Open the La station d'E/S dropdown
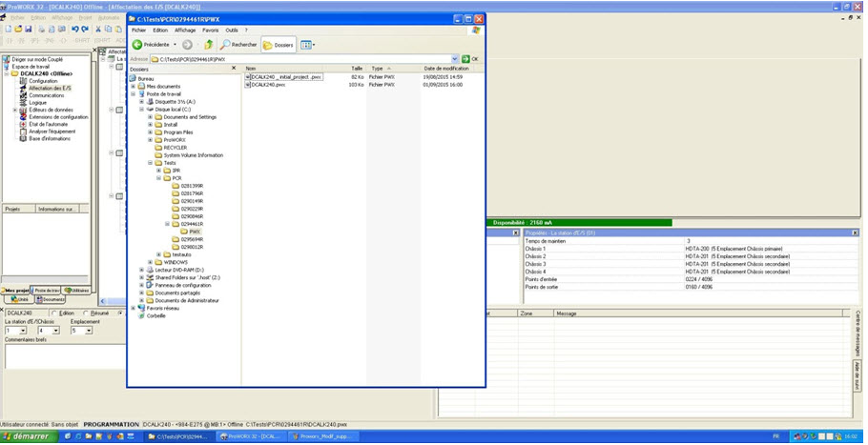Image resolution: width=868 pixels, height=445 pixels. (23, 331)
